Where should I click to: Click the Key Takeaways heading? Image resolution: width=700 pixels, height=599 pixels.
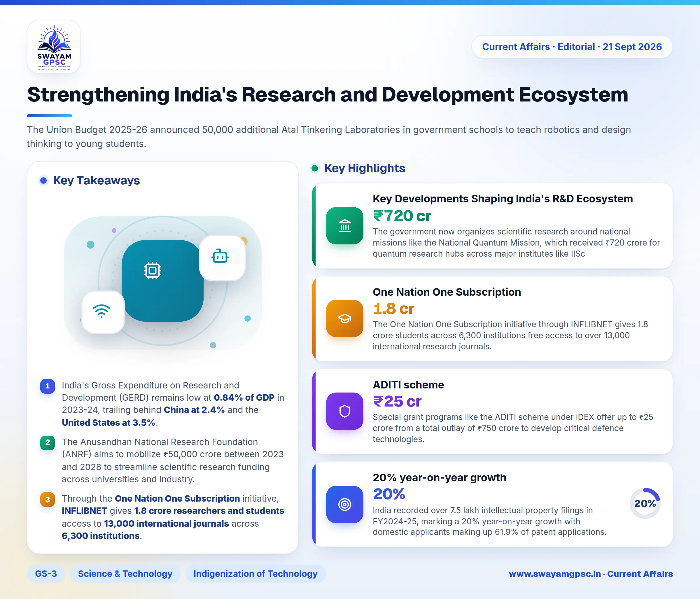click(96, 181)
